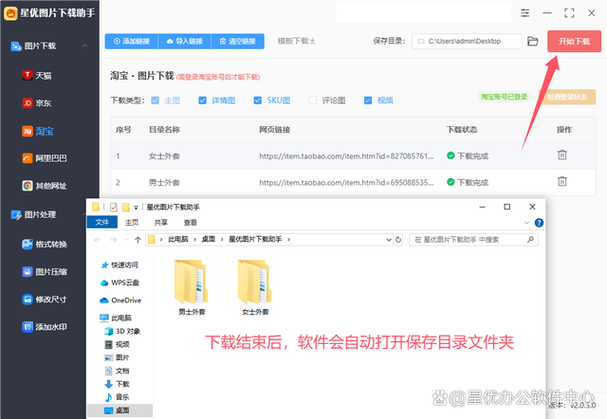Click the 添加链接 button
The width and height of the screenshot is (607, 419).
click(x=132, y=41)
